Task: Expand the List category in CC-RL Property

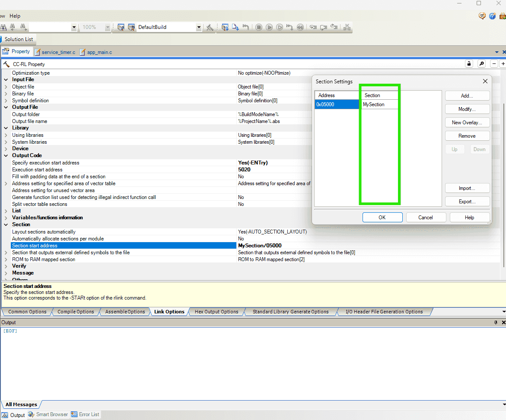Action: coord(6,211)
